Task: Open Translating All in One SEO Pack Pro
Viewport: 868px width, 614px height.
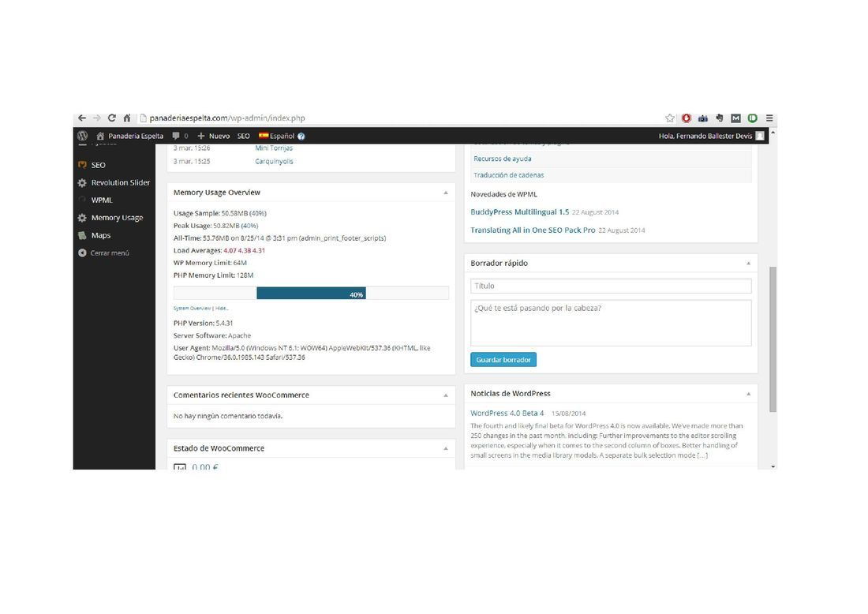Action: (533, 230)
